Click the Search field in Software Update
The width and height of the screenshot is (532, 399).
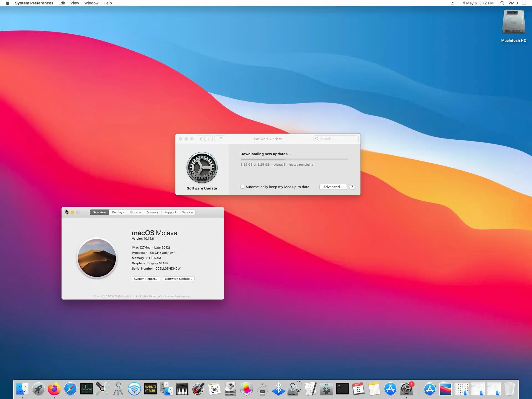338,139
